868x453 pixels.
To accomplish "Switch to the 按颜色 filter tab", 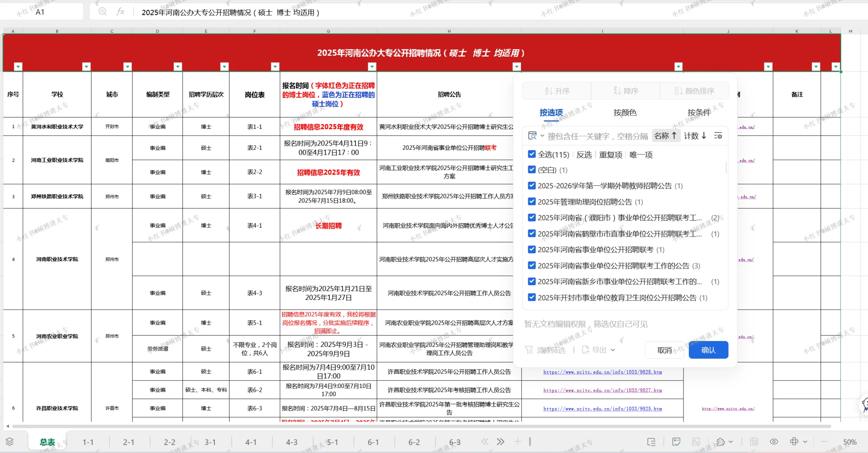I will click(x=625, y=112).
